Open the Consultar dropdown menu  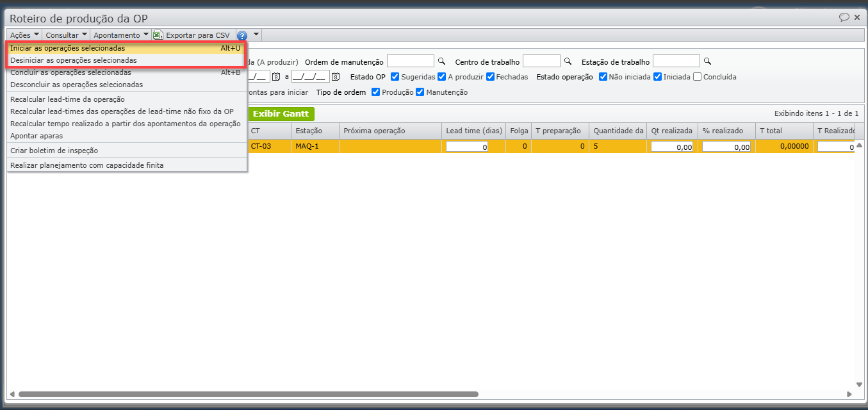click(x=66, y=35)
